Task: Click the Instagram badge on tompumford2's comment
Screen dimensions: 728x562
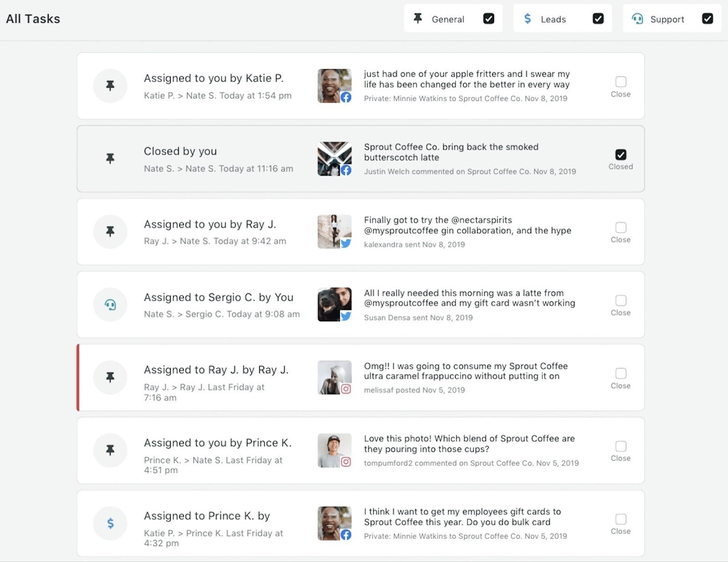Action: [x=347, y=462]
